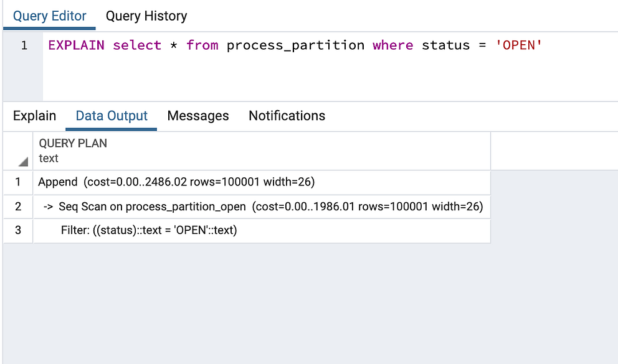Switch to the Query History tab
The height and width of the screenshot is (364, 618).
click(146, 16)
